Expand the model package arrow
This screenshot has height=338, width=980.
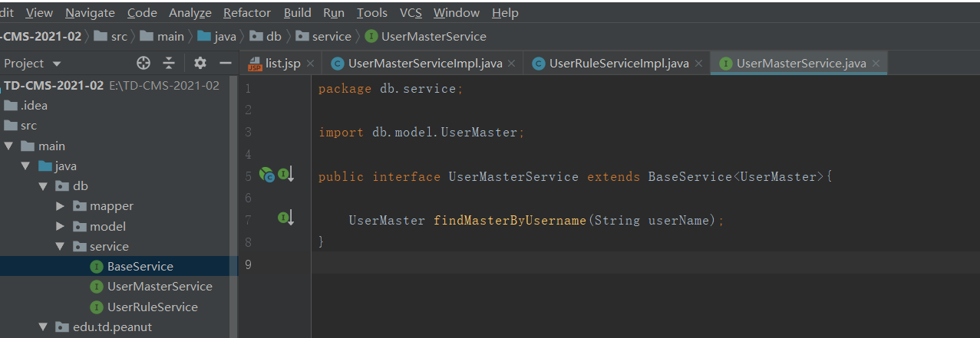61,226
